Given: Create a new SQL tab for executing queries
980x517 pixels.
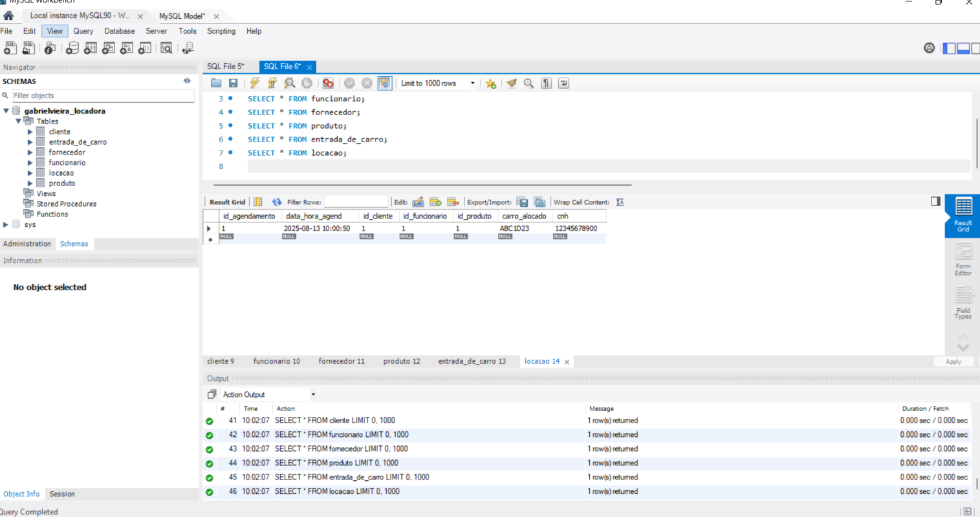Looking at the screenshot, I should [10, 48].
